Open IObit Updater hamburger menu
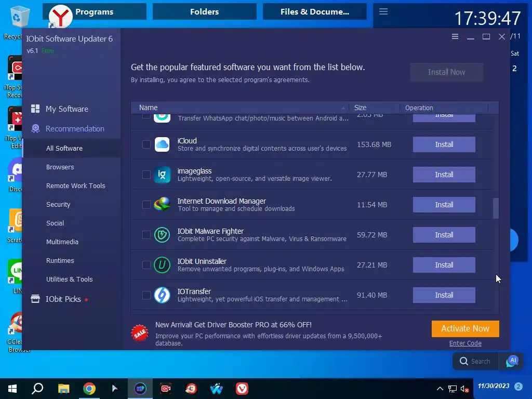This screenshot has height=399, width=532. [x=455, y=37]
